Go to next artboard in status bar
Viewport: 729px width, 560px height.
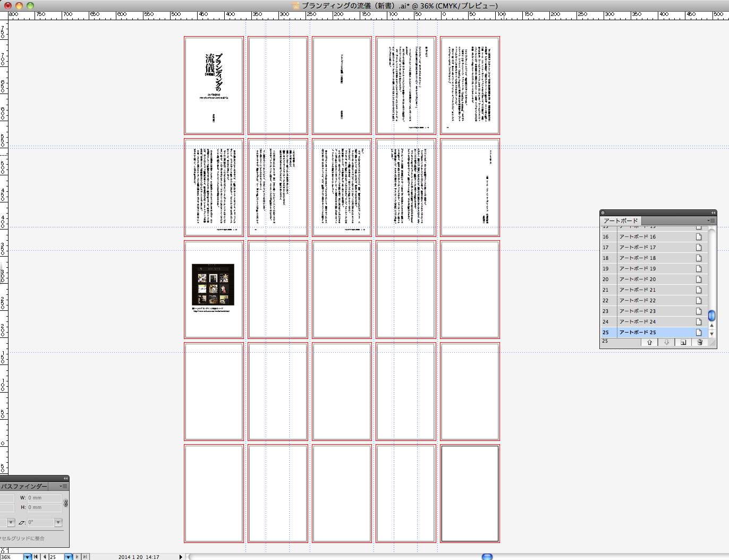coord(77,557)
